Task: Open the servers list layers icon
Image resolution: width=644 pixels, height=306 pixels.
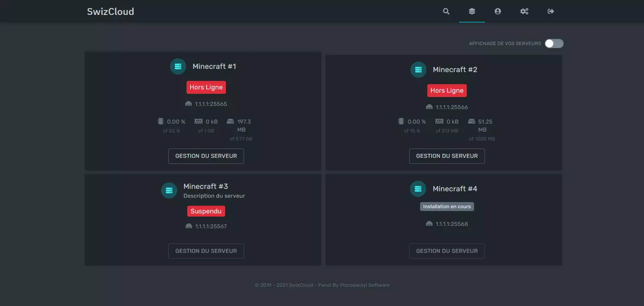Action: tap(472, 11)
